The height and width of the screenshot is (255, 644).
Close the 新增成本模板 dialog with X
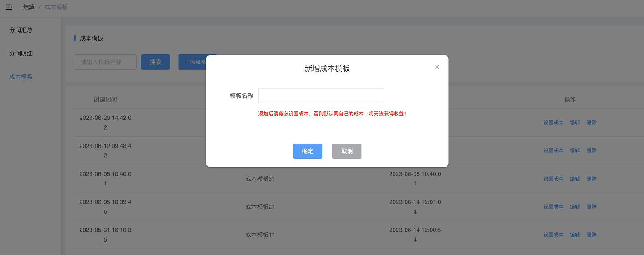437,67
